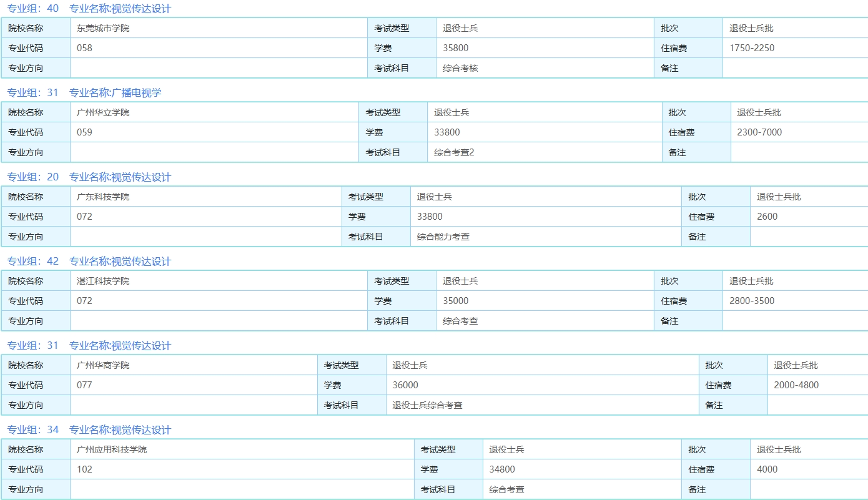868x500 pixels.
Task: Click 学费 label in 广州应用科技学院 table
Action: tap(429, 469)
